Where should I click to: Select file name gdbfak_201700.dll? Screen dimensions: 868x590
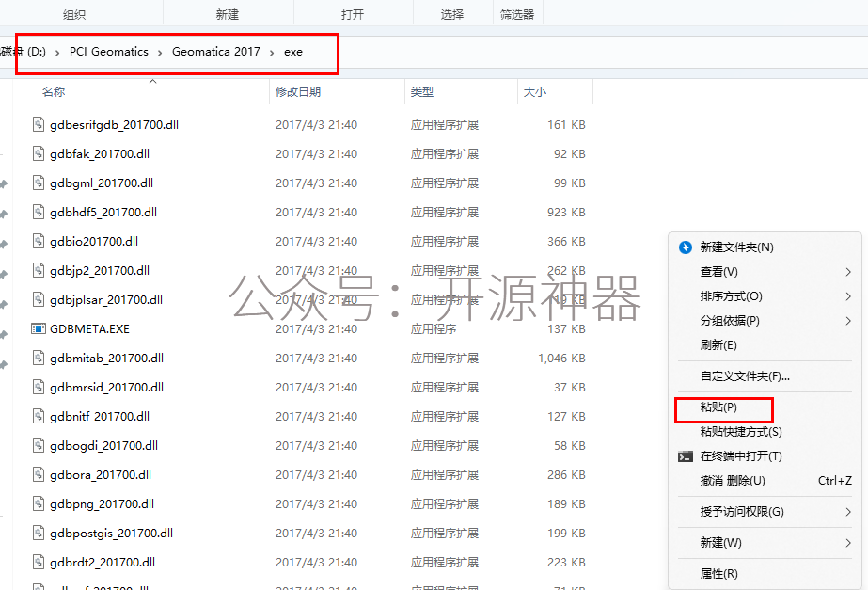100,154
